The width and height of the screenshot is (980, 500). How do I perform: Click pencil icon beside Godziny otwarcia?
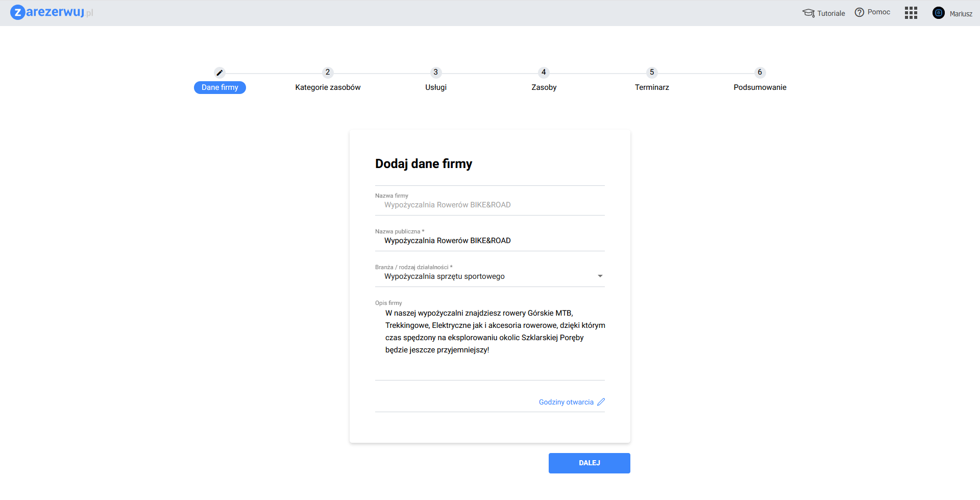(x=601, y=402)
